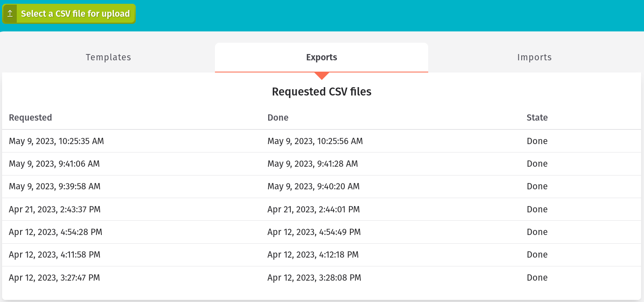Image resolution: width=644 pixels, height=302 pixels.
Task: Click Done state for 4:11:58 PM export
Action: click(537, 255)
